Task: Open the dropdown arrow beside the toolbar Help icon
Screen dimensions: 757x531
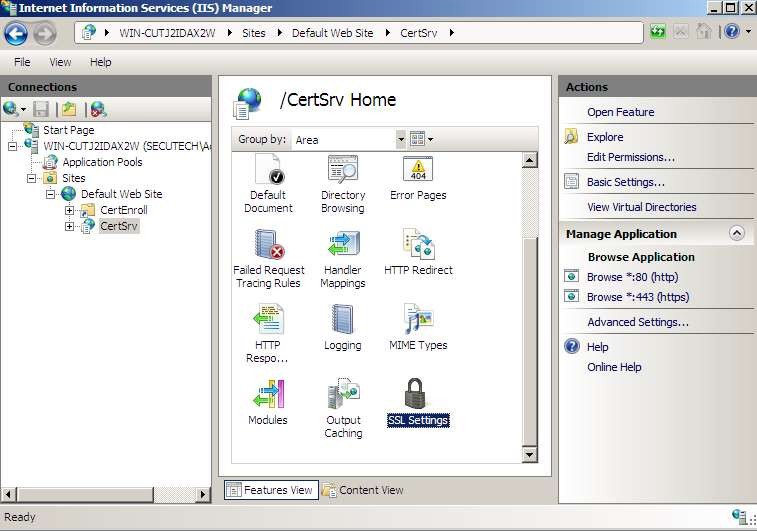Action: point(748,32)
